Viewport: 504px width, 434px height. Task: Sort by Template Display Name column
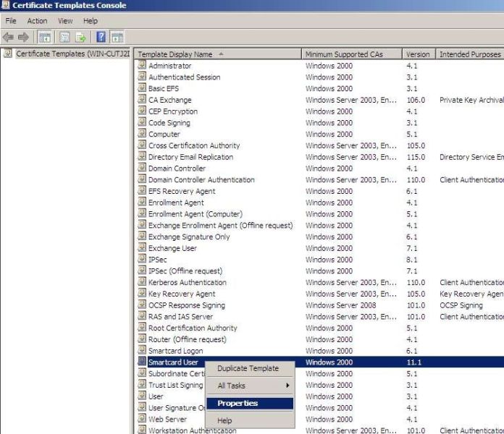tap(218, 54)
